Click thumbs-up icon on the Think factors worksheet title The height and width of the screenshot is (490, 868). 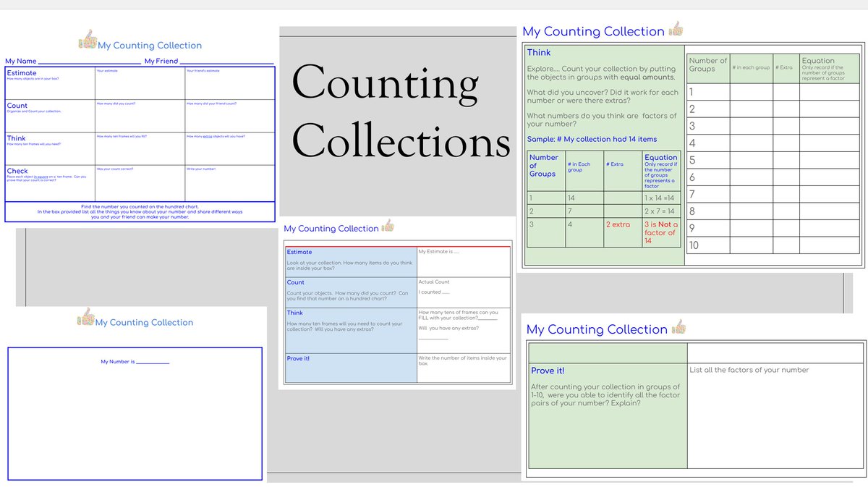tap(676, 29)
